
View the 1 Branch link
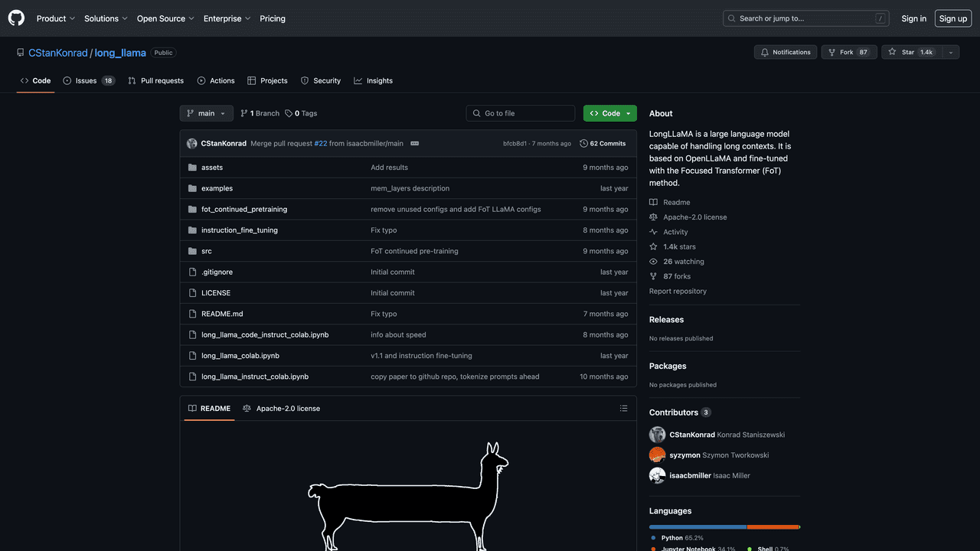pos(260,113)
